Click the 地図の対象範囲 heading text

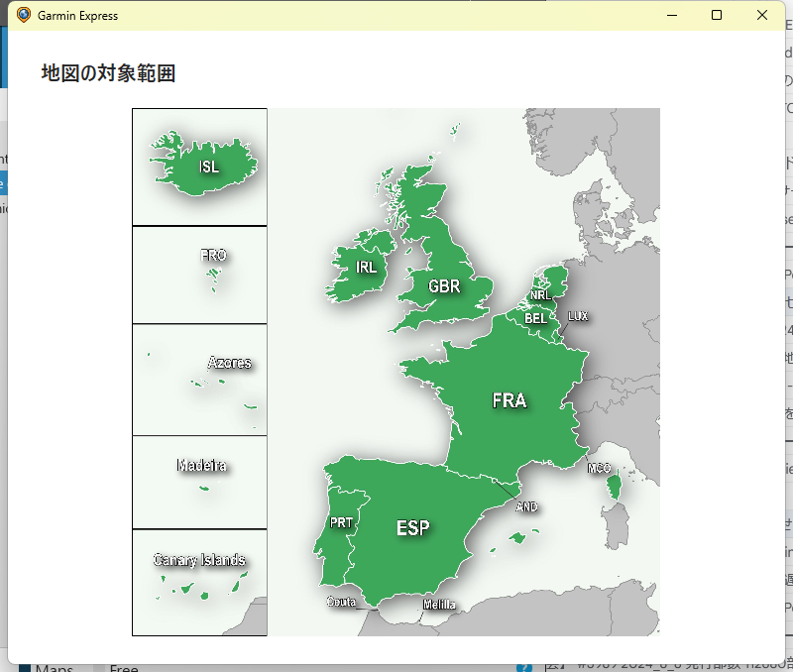tap(108, 72)
